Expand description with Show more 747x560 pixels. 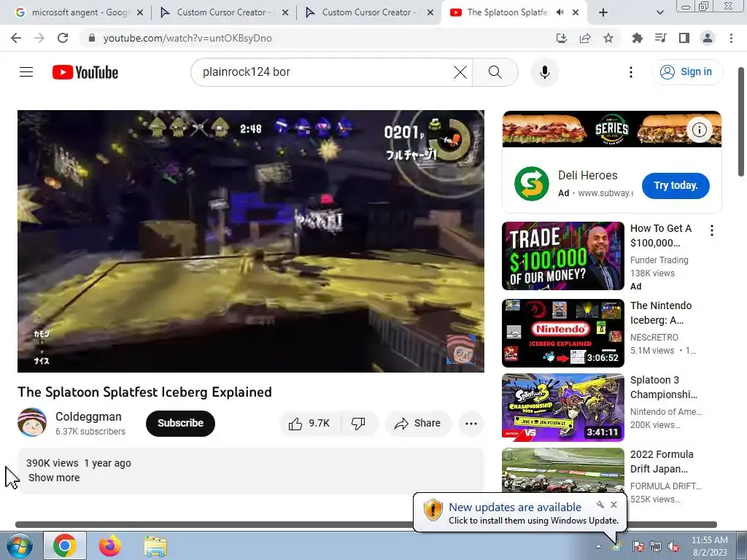(54, 478)
